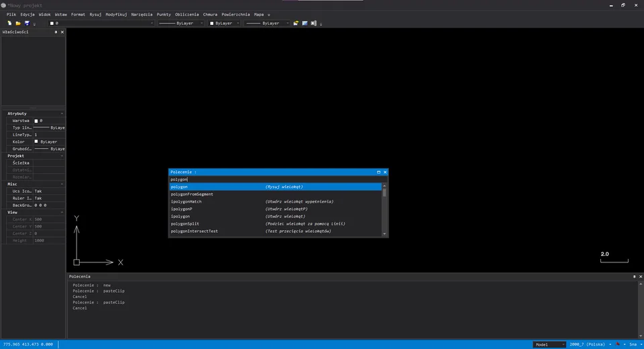Collapse the Atrybuty section
The height and width of the screenshot is (349, 644).
click(x=62, y=113)
